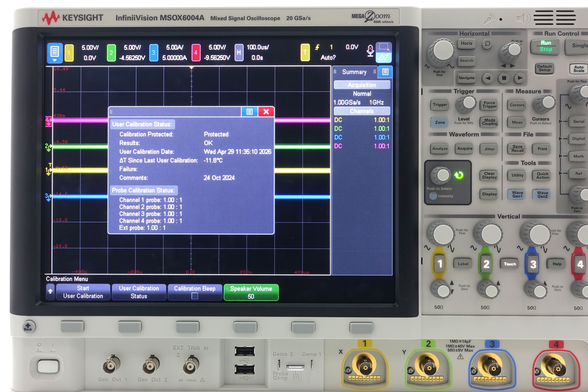Select channel 2 green indicator on screen

[111, 53]
